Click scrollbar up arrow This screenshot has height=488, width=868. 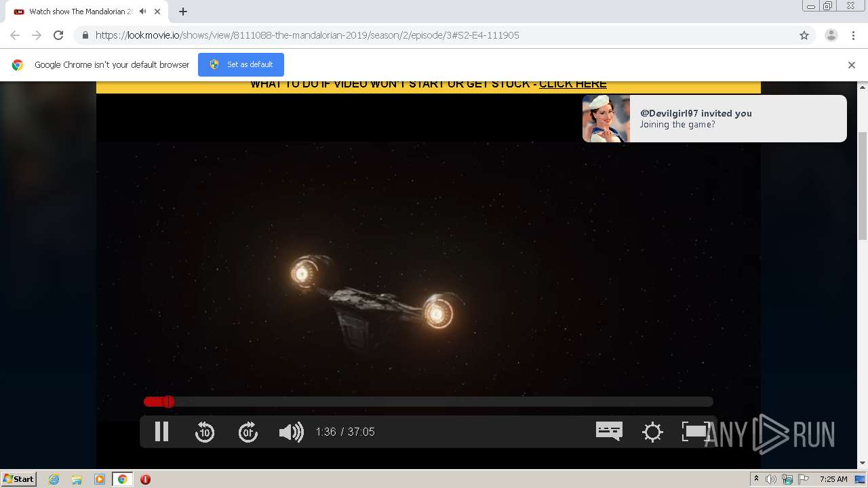(x=863, y=87)
